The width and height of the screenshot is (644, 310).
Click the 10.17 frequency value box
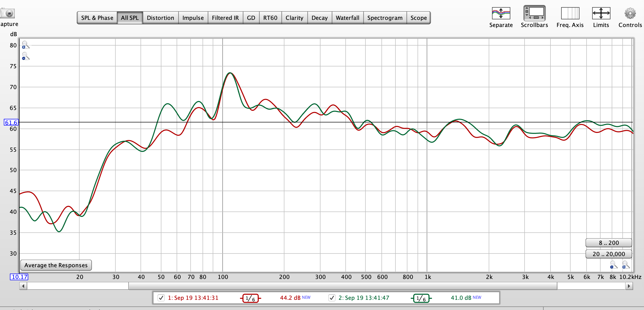[19, 277]
